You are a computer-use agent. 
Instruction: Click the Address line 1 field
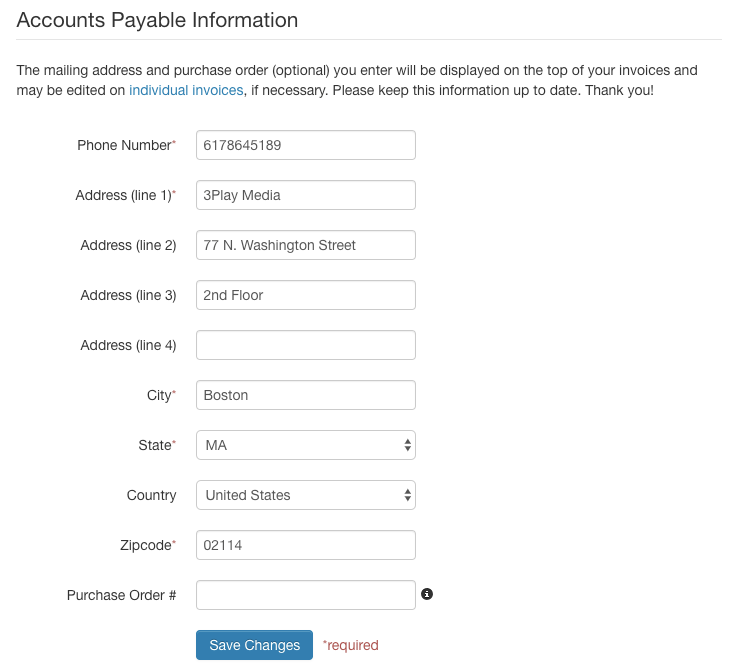point(305,195)
